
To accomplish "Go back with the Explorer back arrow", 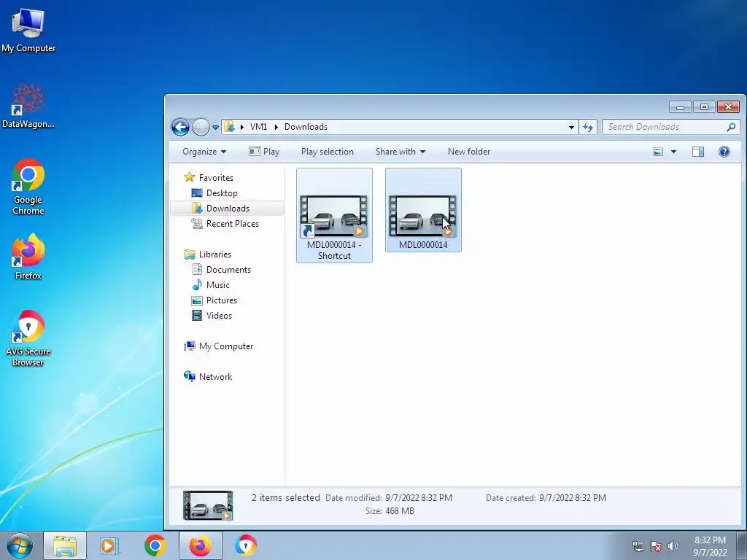I will (181, 127).
